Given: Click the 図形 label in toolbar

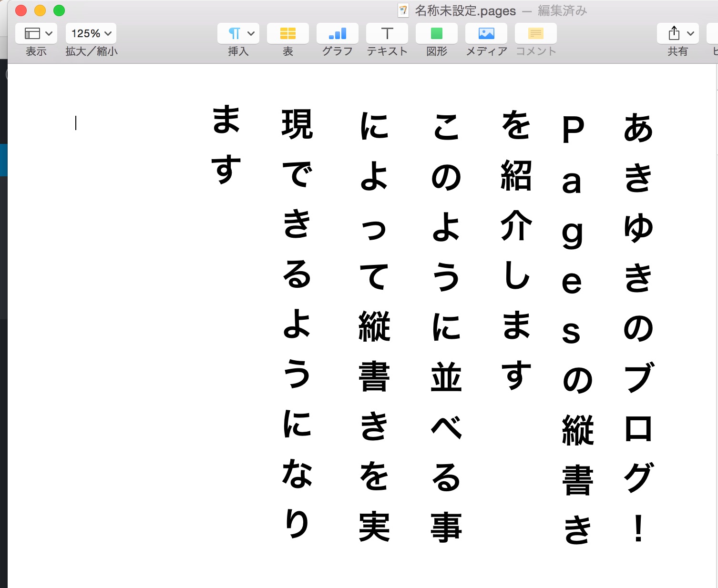Looking at the screenshot, I should point(437,51).
